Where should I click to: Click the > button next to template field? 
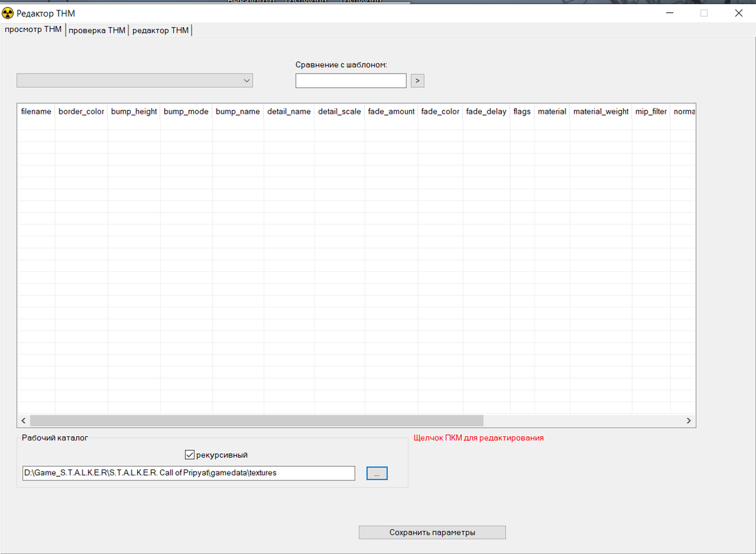tap(417, 80)
